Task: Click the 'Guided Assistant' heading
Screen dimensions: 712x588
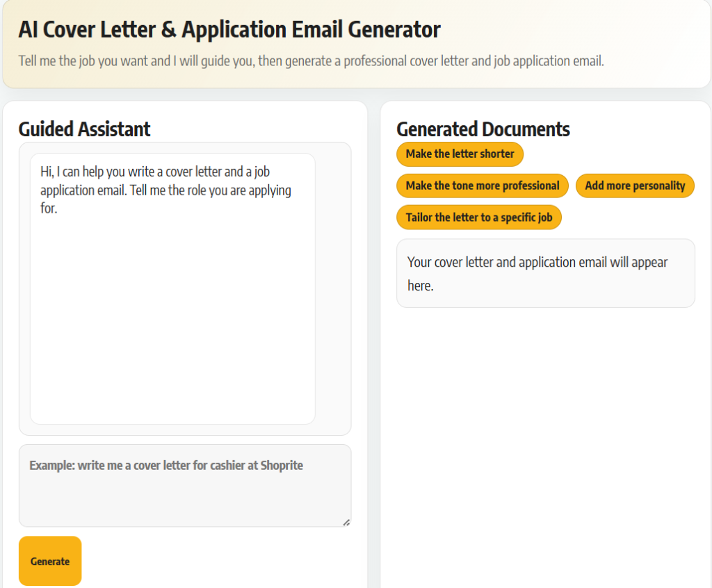Action: (x=84, y=129)
